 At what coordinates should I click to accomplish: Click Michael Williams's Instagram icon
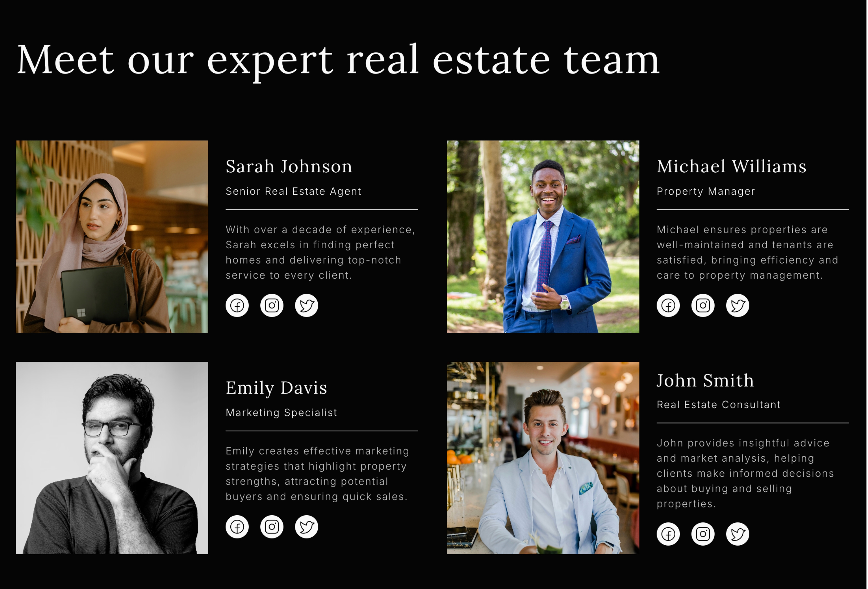[x=701, y=304]
